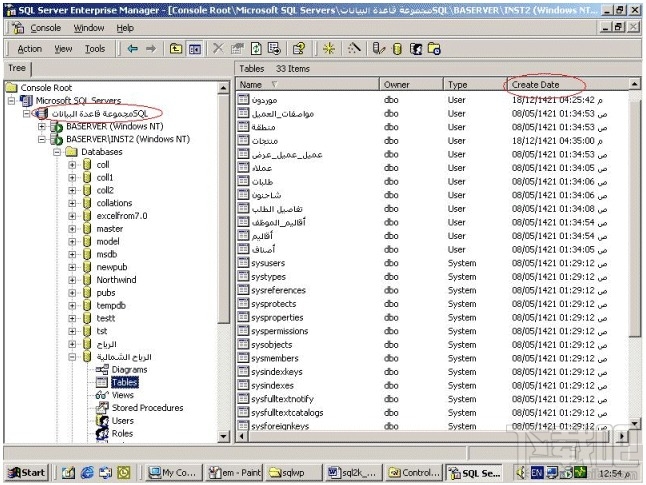Click the Back arrow toolbar icon

(133, 49)
